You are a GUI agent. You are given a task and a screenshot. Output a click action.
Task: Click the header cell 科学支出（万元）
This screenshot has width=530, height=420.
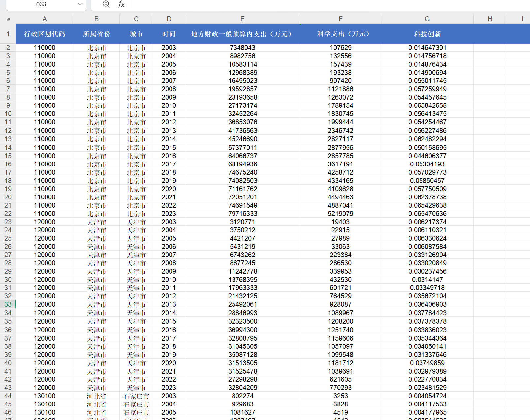(340, 34)
